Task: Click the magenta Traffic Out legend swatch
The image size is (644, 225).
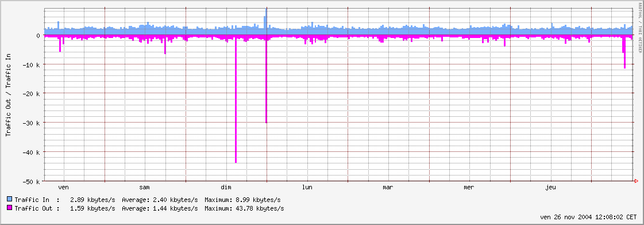Action: tap(9, 208)
